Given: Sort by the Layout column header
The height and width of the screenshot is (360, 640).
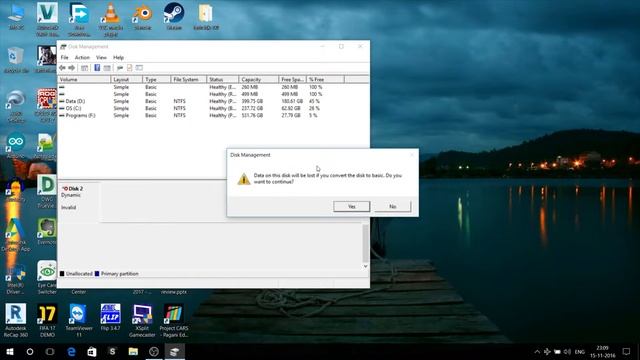Looking at the screenshot, I should point(127,79).
